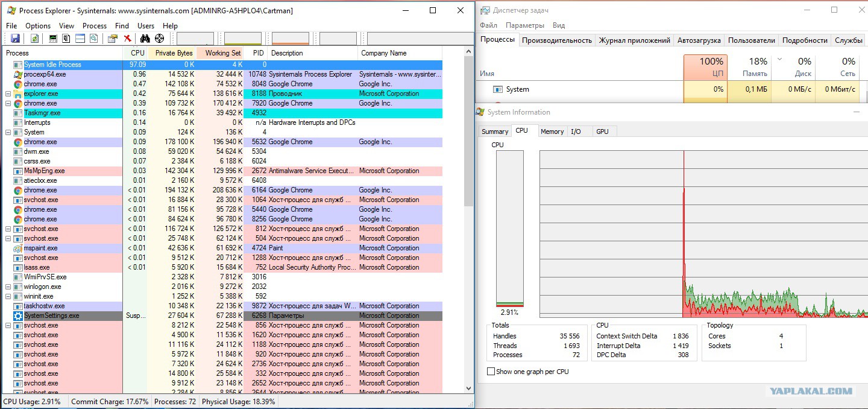Viewport: 868px width, 409px height.
Task: Click the red X Kill Process icon
Action: (x=128, y=39)
